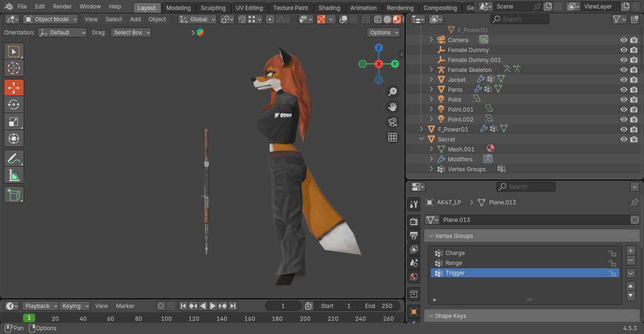Unlock the Trigger vertex group lock
The image size is (644, 334).
click(612, 273)
